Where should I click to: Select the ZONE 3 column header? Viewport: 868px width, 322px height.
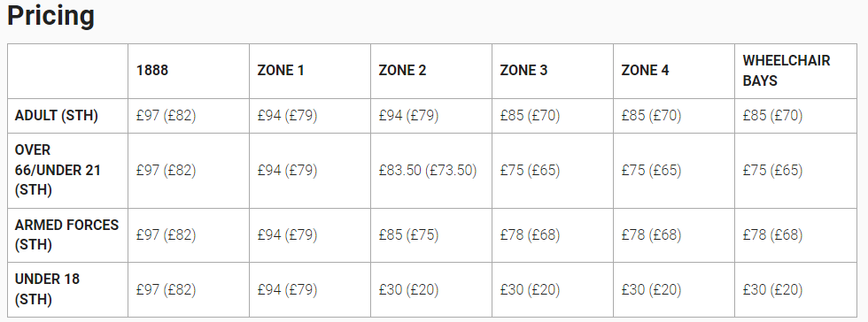tap(523, 70)
